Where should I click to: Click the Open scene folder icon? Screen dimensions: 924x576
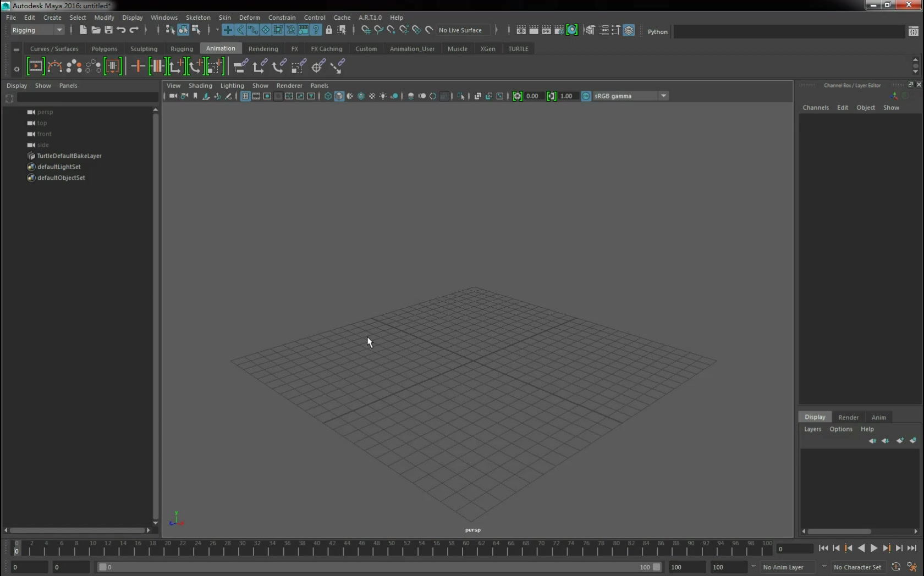[x=96, y=30]
